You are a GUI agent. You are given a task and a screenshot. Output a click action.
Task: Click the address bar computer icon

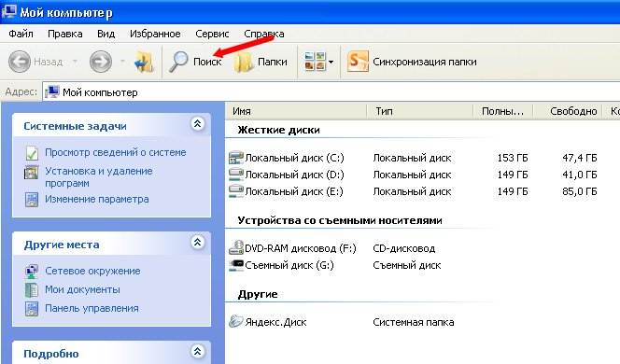point(52,92)
